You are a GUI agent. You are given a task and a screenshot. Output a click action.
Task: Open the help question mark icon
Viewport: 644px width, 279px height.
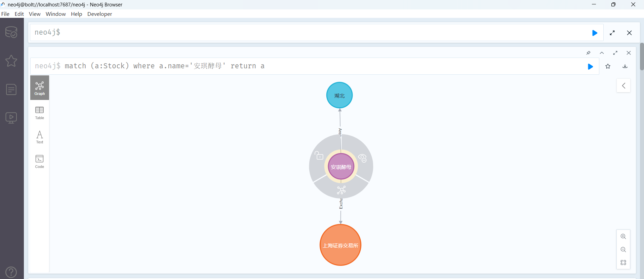[11, 272]
